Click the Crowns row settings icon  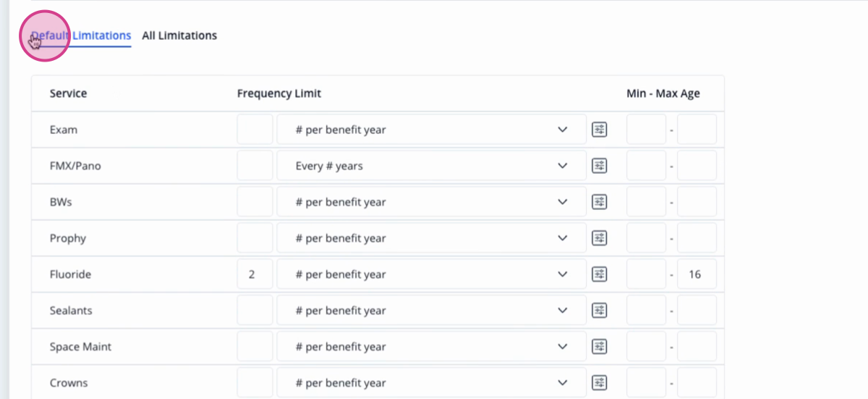pyautogui.click(x=600, y=383)
